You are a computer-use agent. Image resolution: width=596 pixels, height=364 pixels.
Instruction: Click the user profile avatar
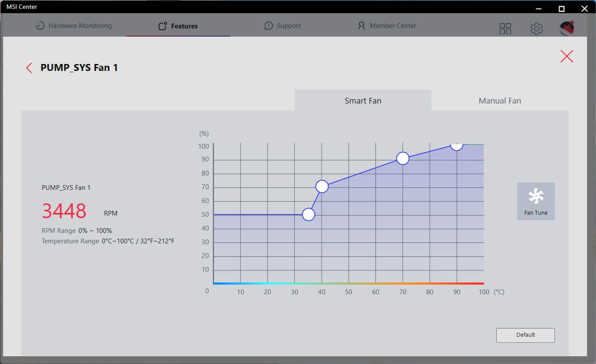coord(567,28)
